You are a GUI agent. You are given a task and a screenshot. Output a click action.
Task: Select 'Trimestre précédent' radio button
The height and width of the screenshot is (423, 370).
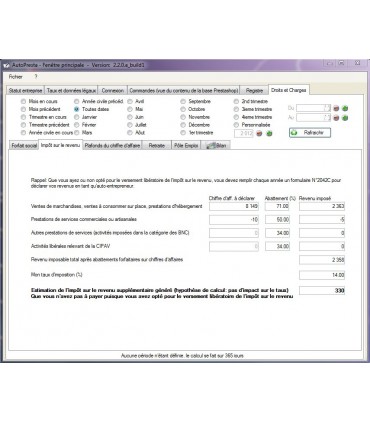point(23,125)
